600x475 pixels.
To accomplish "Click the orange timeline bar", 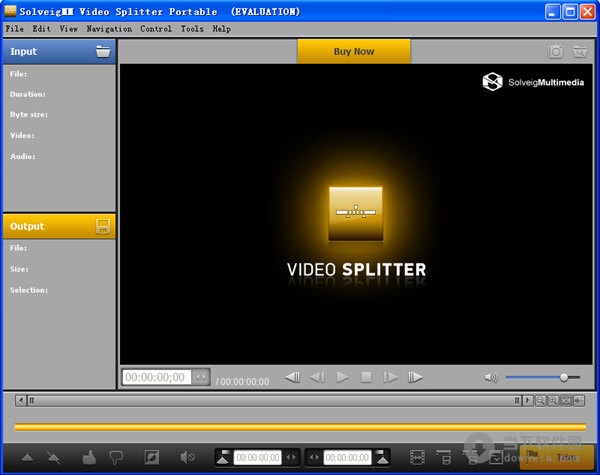I will [x=300, y=427].
